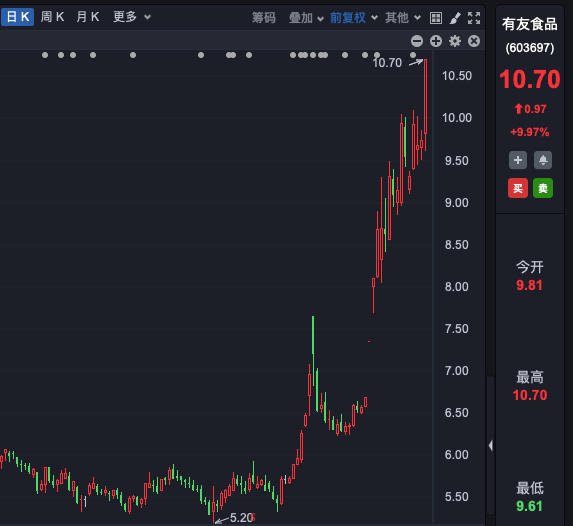Switch to the 周K weekly chart tab
The width and height of the screenshot is (573, 526).
[53, 17]
